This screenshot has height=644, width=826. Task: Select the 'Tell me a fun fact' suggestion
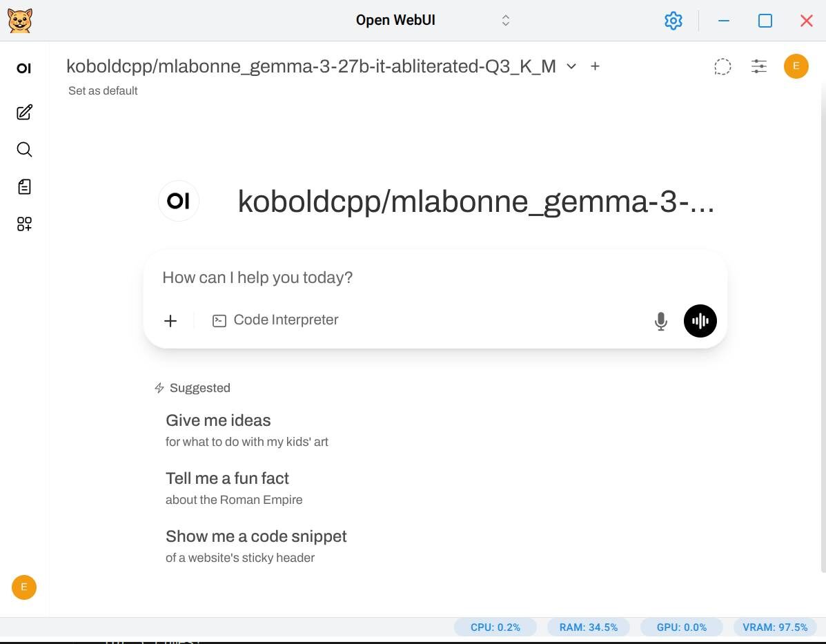coord(227,478)
